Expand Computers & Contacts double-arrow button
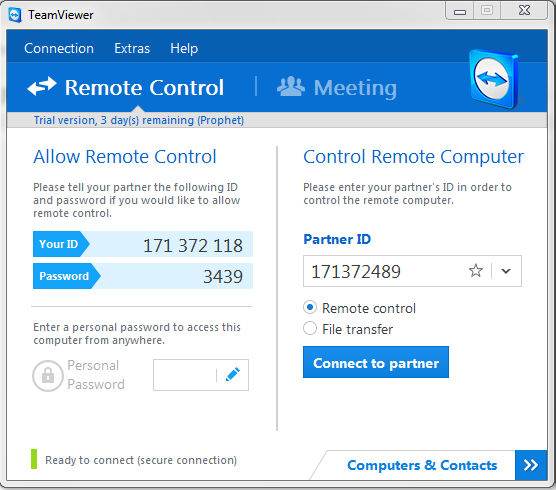Viewport: 556px width, 490px height. 531,465
